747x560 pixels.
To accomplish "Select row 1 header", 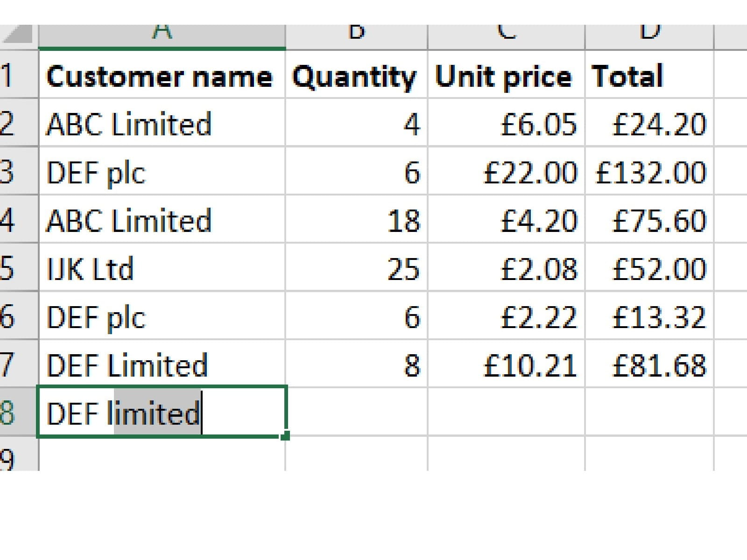I will tap(14, 76).
